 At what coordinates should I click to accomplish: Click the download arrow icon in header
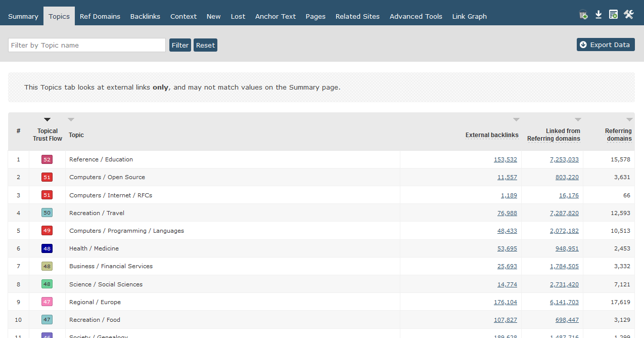[599, 15]
